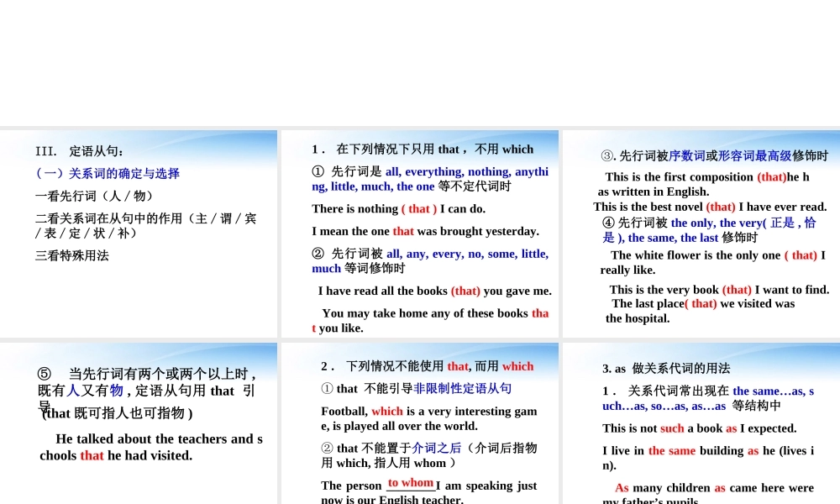The width and height of the screenshot is (840, 504).
Task: Click the sentence starting 'I live in the same building'
Action: point(708,458)
